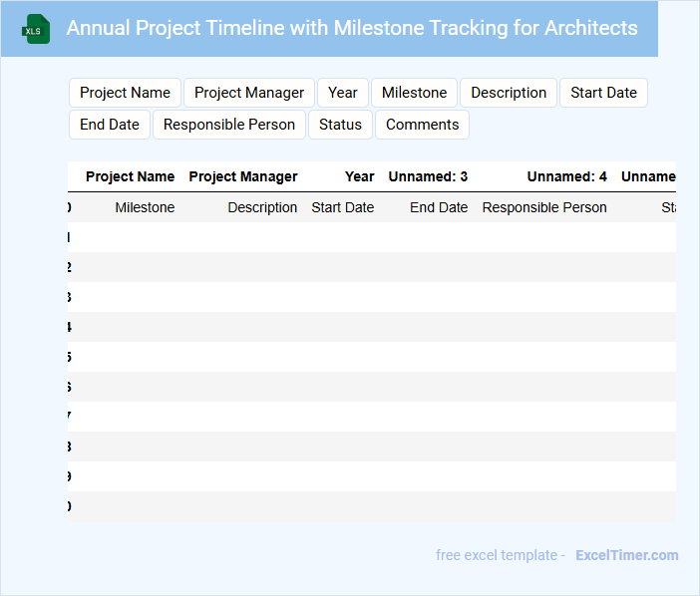
Task: Click the Status tag
Action: coord(341,125)
